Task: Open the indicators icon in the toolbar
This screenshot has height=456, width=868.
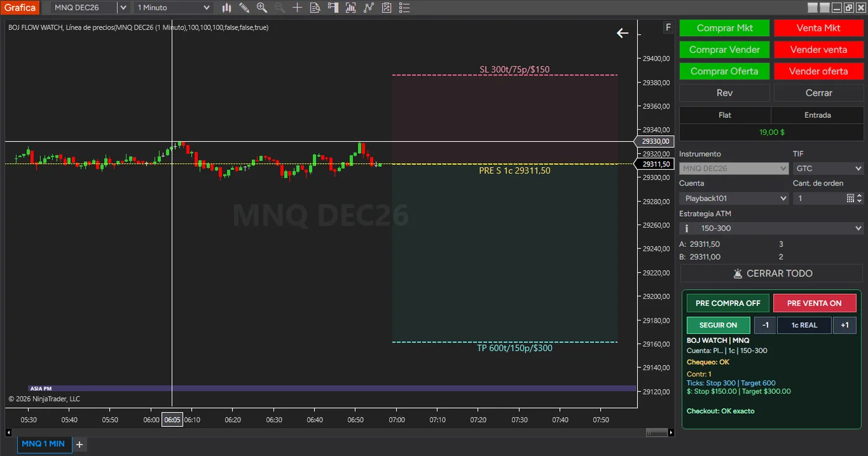Action: (351, 7)
